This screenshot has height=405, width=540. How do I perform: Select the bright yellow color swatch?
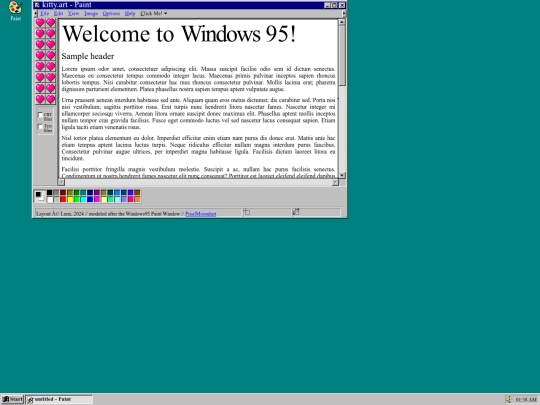70,199
